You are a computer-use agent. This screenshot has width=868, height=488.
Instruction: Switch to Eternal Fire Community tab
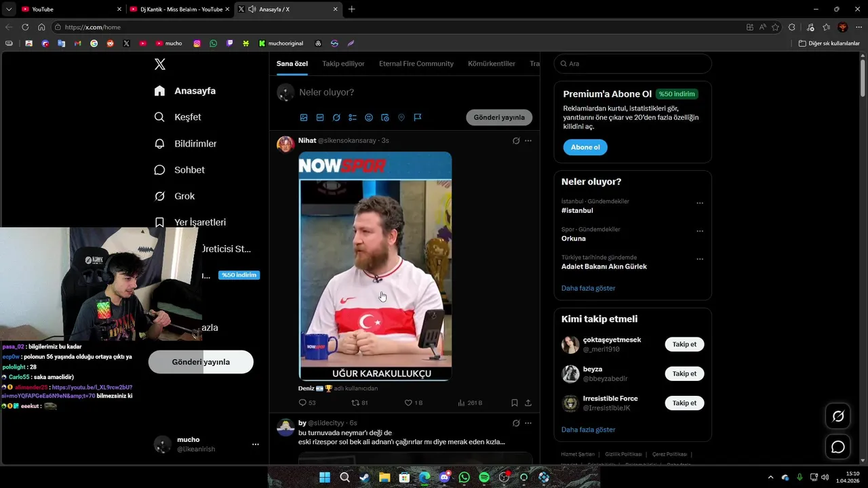pyautogui.click(x=416, y=64)
